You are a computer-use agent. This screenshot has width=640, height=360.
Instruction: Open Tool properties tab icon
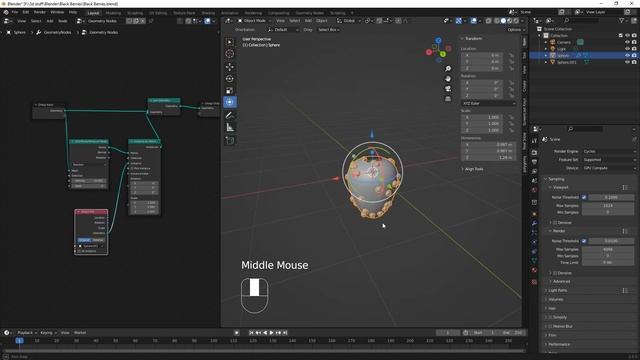point(534,141)
